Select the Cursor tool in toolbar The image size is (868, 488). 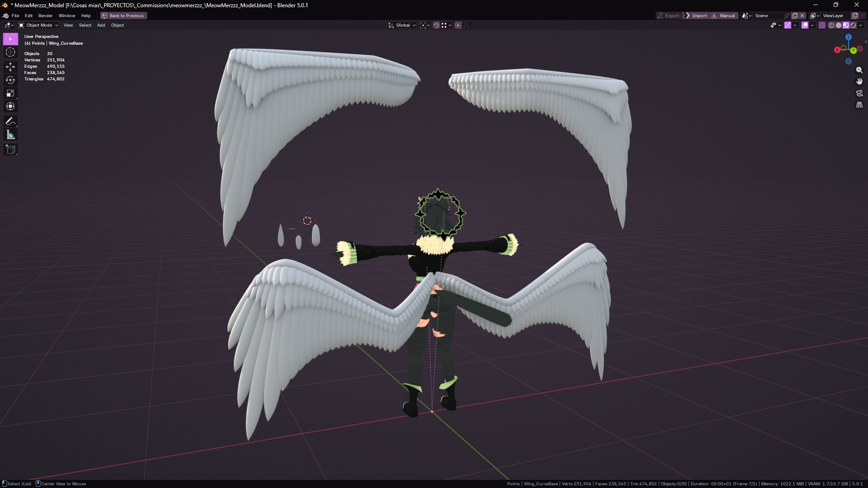[x=10, y=52]
